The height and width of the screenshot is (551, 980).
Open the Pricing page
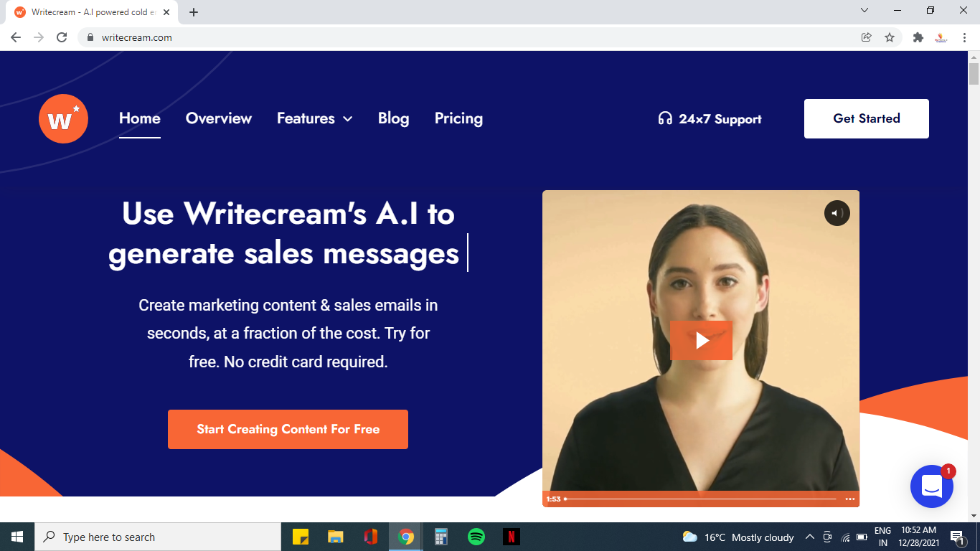[458, 118]
